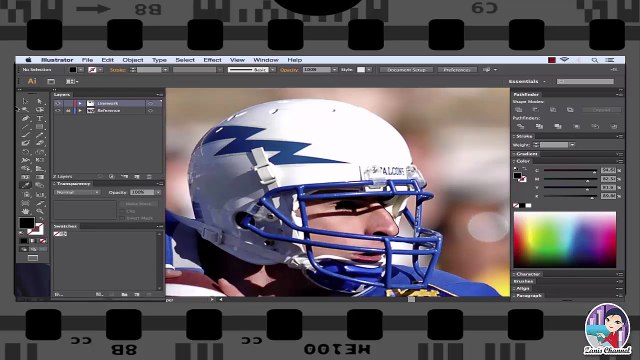The width and height of the screenshot is (640, 360).
Task: Hide the Reference layer
Action: click(58, 111)
